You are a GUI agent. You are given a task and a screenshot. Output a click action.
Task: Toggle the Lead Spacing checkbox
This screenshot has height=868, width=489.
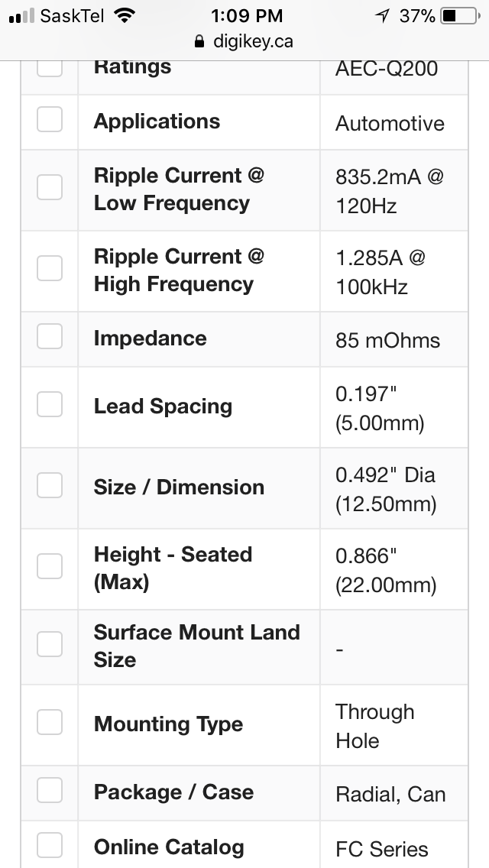pyautogui.click(x=50, y=404)
